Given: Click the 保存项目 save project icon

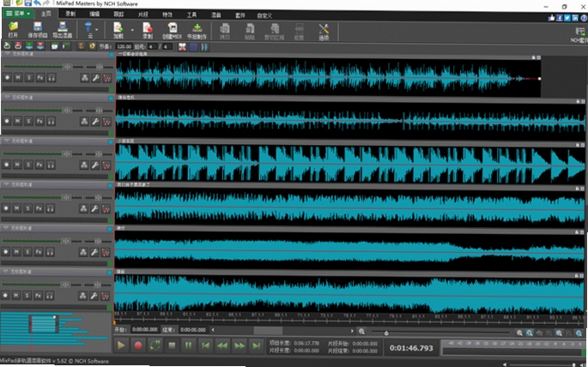Looking at the screenshot, I should [x=38, y=30].
